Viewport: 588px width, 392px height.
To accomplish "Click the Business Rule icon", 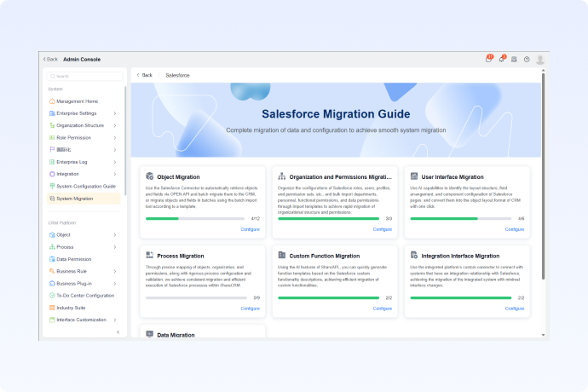I will (x=52, y=271).
